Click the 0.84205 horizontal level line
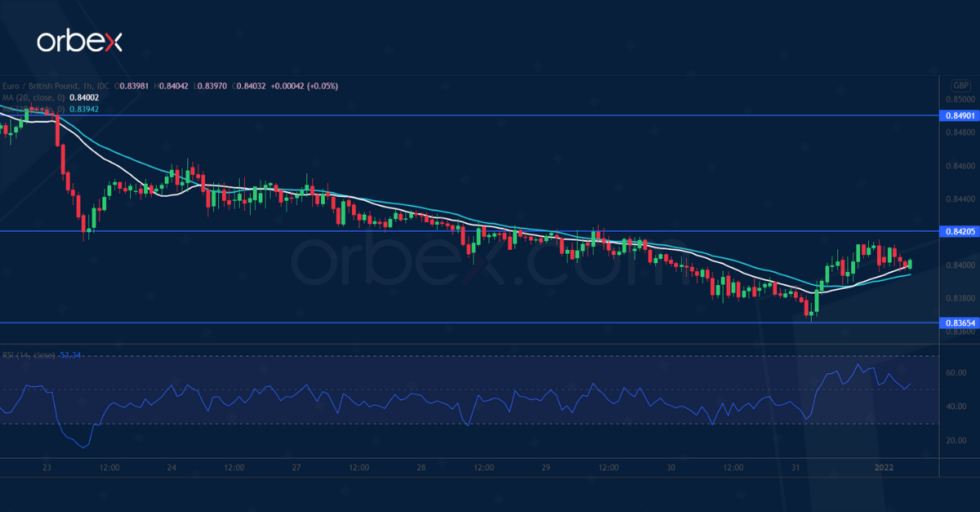980x512 pixels. point(490,232)
